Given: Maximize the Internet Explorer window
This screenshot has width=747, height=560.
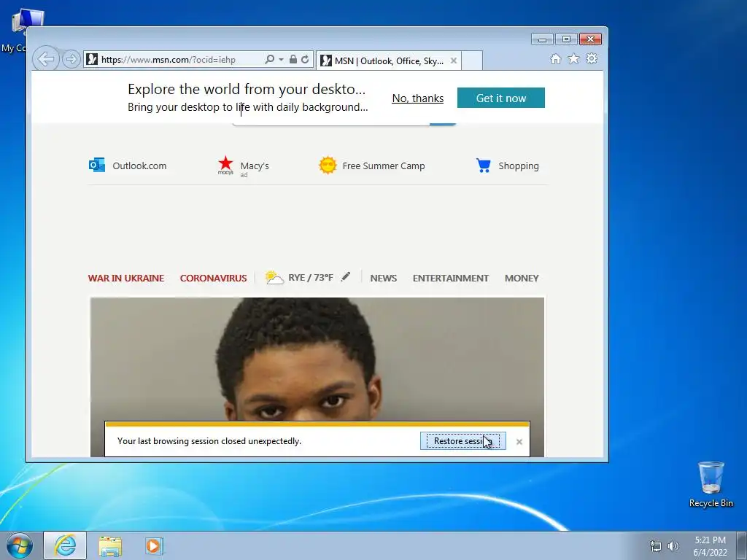Looking at the screenshot, I should 566,39.
